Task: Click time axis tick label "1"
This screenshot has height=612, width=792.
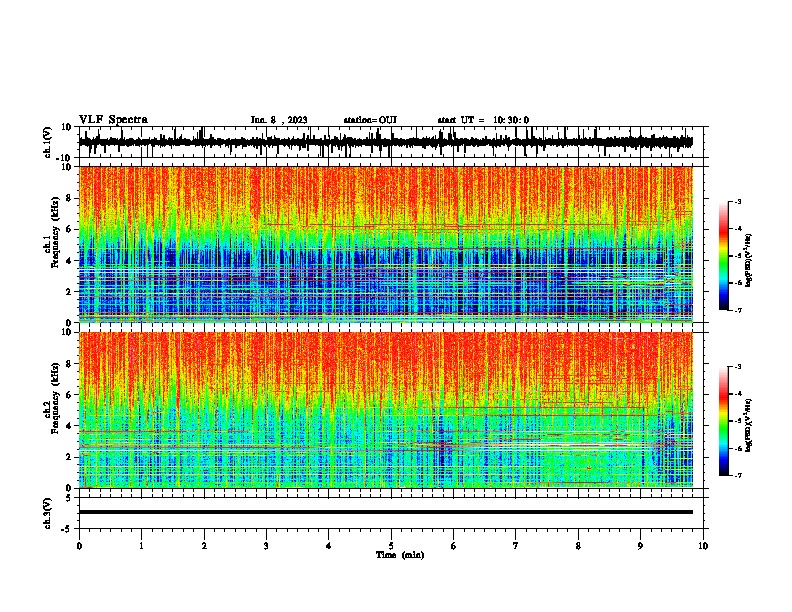Action: tap(141, 546)
